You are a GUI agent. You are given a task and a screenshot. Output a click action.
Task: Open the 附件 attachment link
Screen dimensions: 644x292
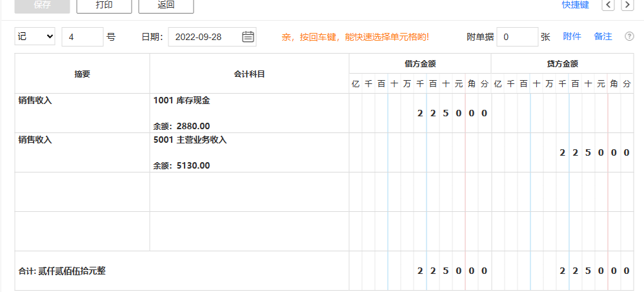pyautogui.click(x=572, y=37)
